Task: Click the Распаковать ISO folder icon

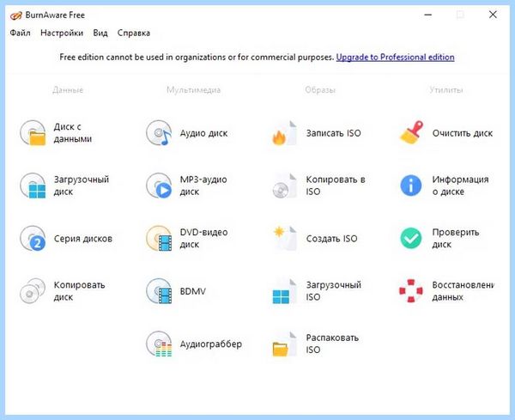Action: 284,344
